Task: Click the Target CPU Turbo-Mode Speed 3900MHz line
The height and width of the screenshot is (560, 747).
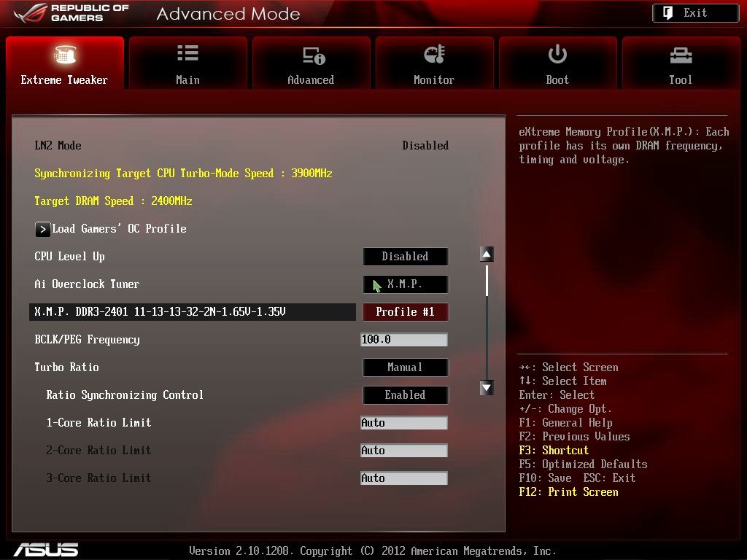Action: [x=183, y=174]
